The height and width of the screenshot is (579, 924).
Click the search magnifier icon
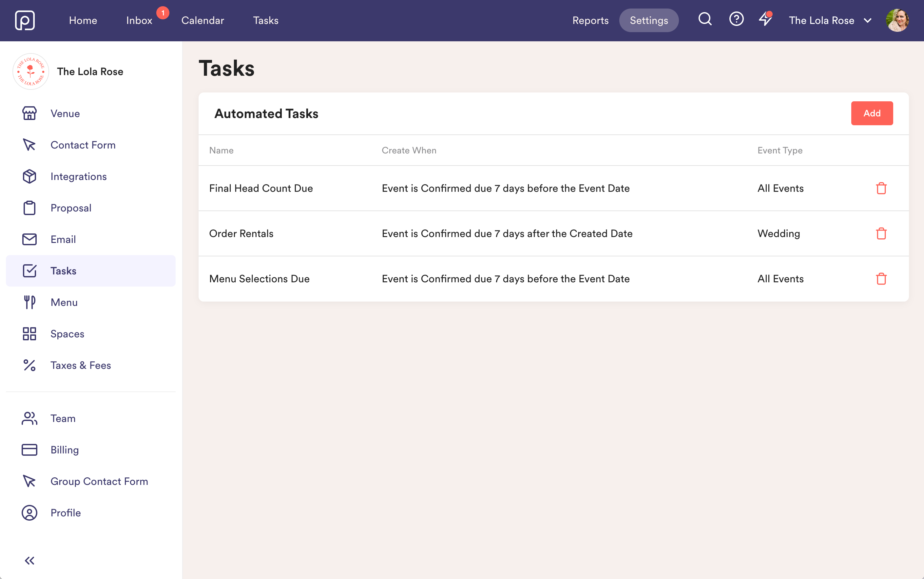[705, 19]
